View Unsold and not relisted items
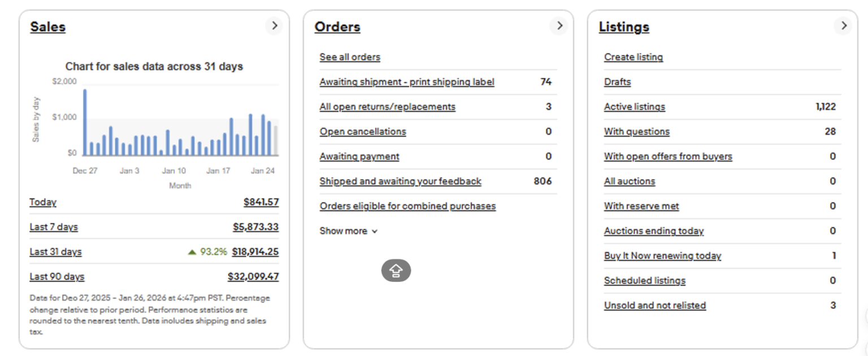This screenshot has height=356, width=868. tap(654, 306)
